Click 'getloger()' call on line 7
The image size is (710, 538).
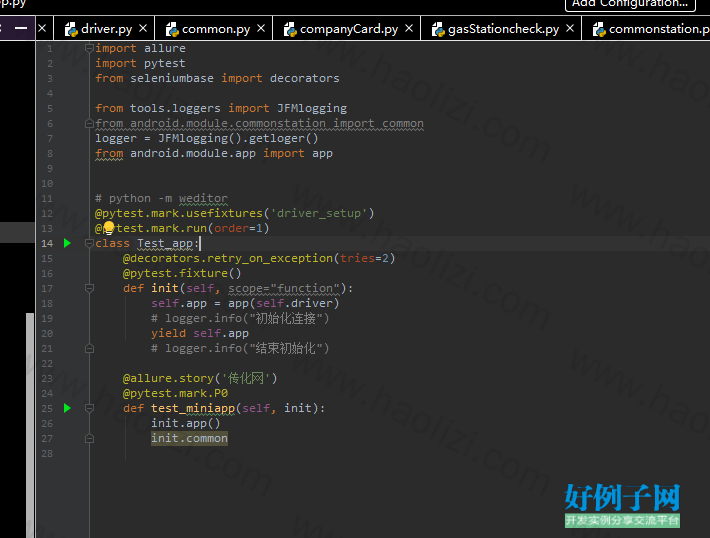(x=283, y=138)
